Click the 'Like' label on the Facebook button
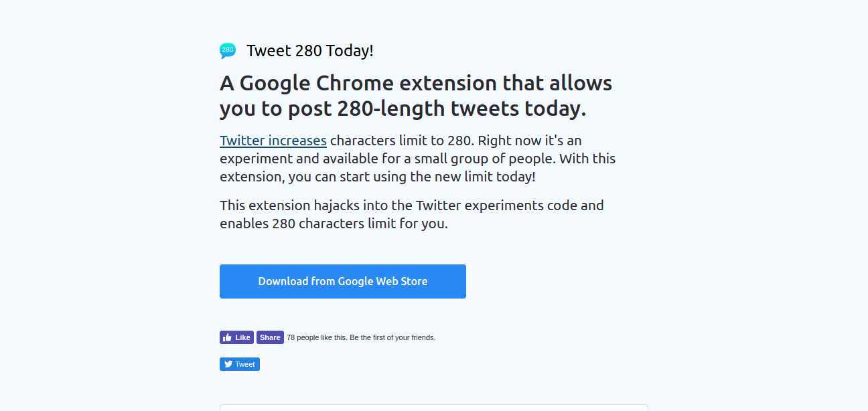 242,337
